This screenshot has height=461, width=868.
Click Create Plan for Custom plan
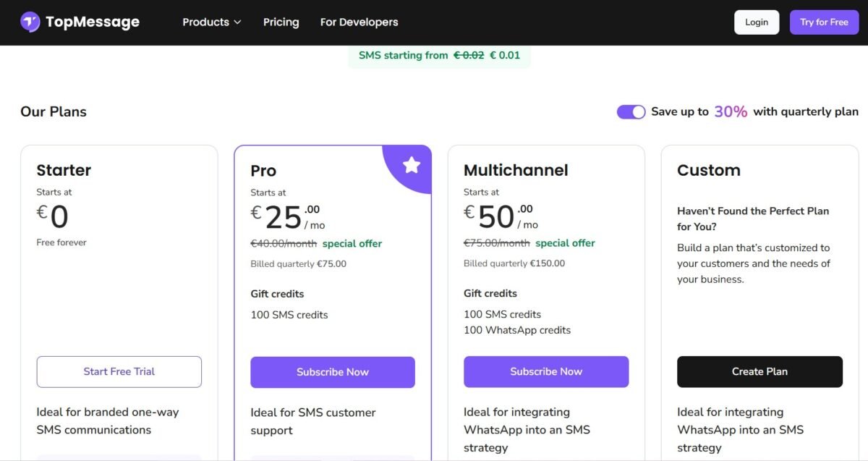click(x=759, y=371)
